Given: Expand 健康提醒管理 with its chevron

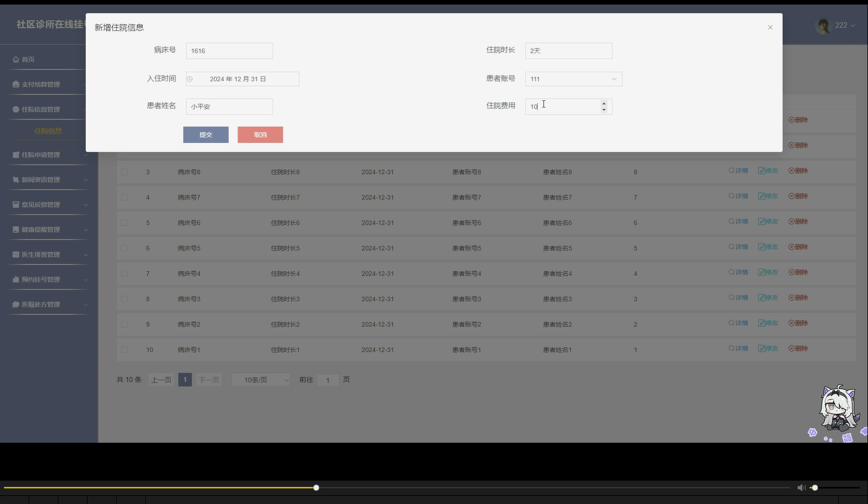Looking at the screenshot, I should tap(85, 230).
